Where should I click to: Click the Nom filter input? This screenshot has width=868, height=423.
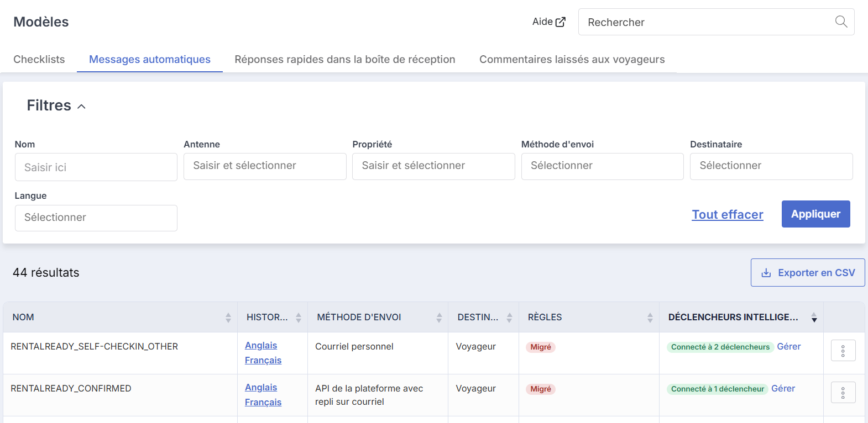pos(96,167)
